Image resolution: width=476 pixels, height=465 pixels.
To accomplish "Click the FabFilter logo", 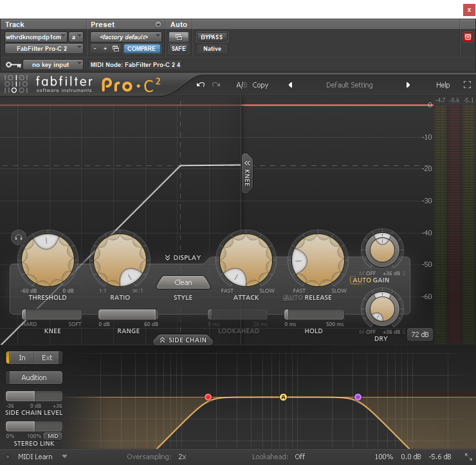I will pos(48,84).
